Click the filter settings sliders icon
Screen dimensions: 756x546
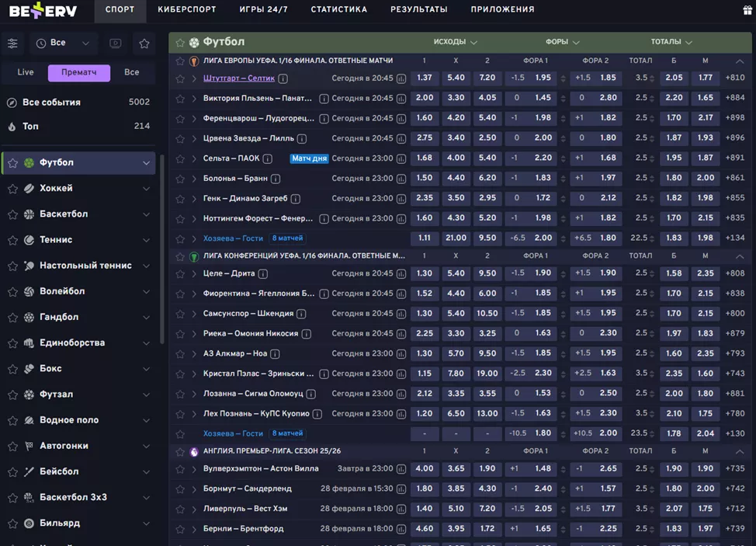point(12,43)
